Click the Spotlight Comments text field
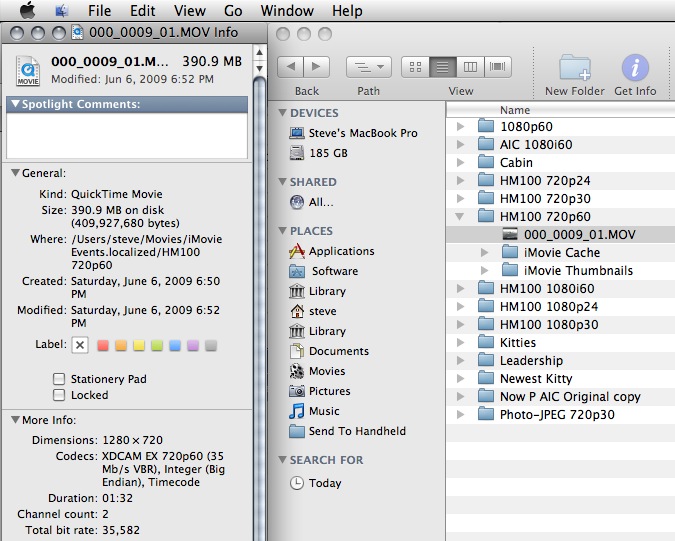Viewport: 675px width, 541px height. point(127,136)
